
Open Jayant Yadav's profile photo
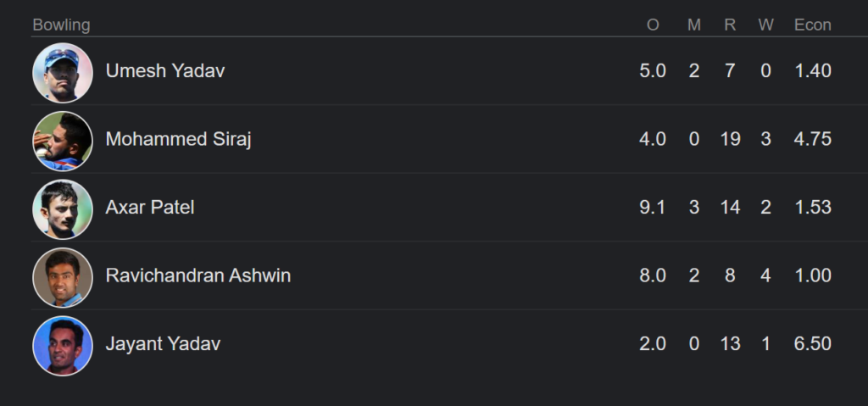63,345
